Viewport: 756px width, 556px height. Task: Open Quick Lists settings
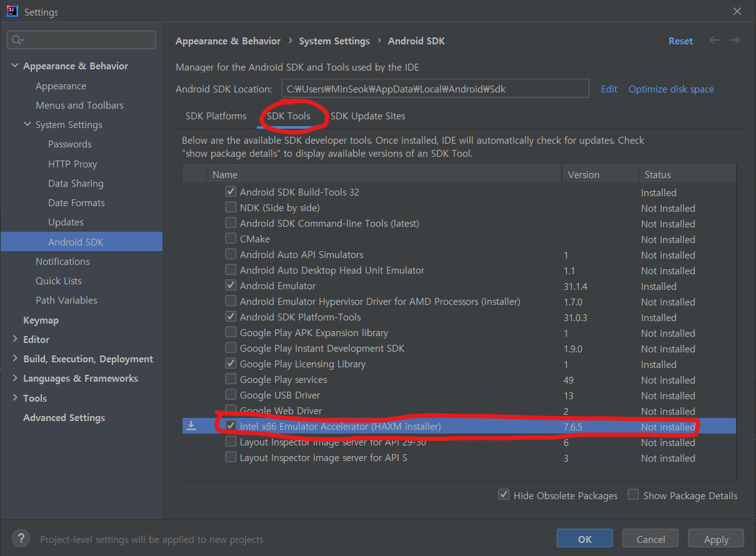pos(59,281)
